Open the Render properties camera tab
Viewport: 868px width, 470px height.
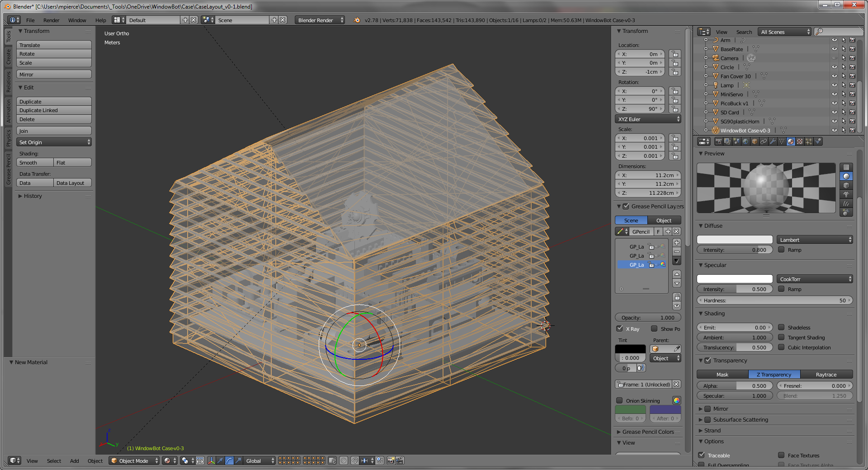[719, 141]
